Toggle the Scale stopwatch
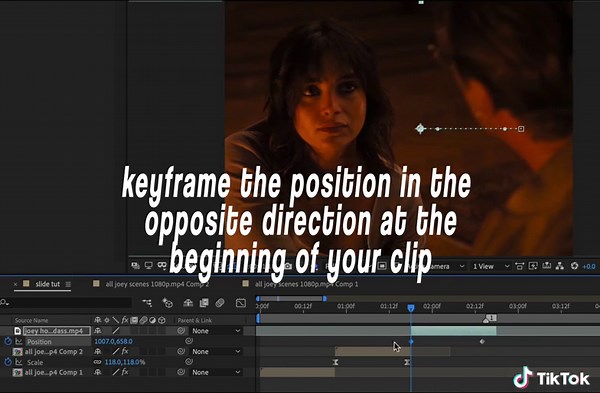Viewport: 600px width, 393px height. tap(8, 362)
